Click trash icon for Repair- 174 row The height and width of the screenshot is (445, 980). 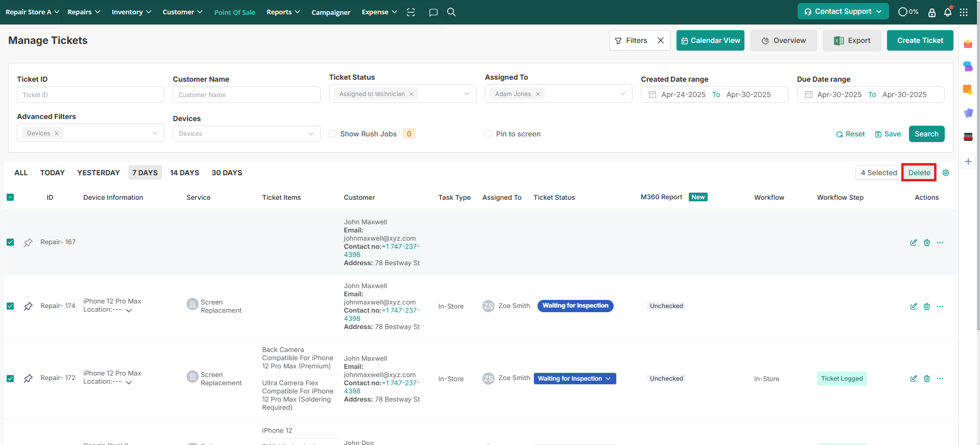click(x=926, y=307)
